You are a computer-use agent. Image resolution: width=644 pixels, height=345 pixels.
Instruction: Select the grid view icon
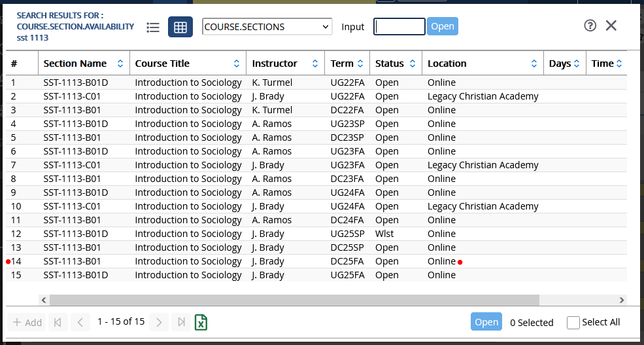180,27
